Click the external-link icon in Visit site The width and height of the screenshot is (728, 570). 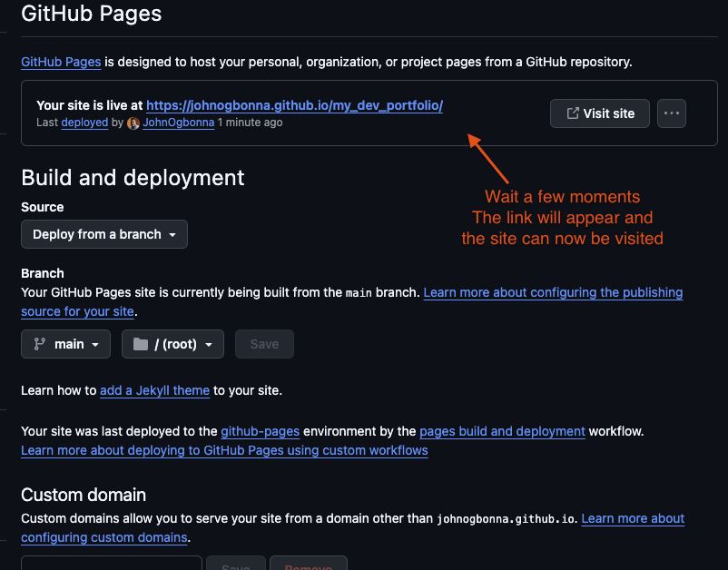(573, 113)
